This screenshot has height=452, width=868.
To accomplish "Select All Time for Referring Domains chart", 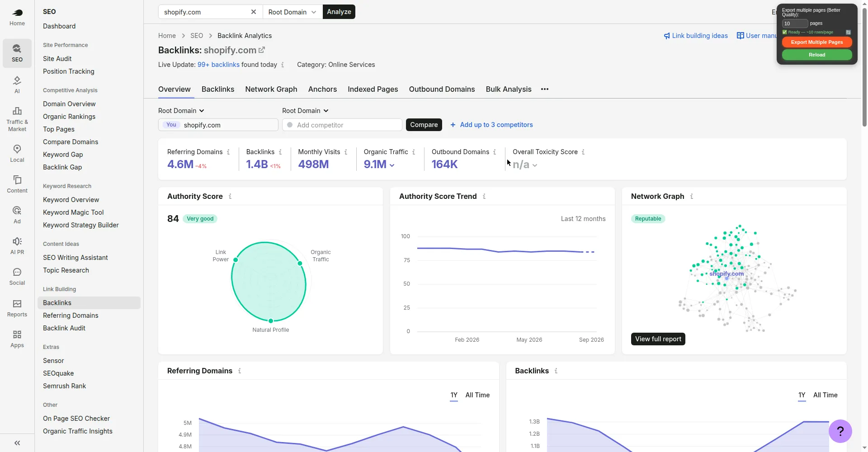I will pos(477,395).
